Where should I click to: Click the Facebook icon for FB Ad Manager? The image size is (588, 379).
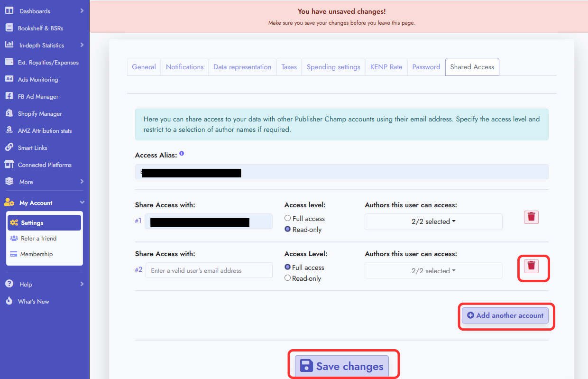9,96
